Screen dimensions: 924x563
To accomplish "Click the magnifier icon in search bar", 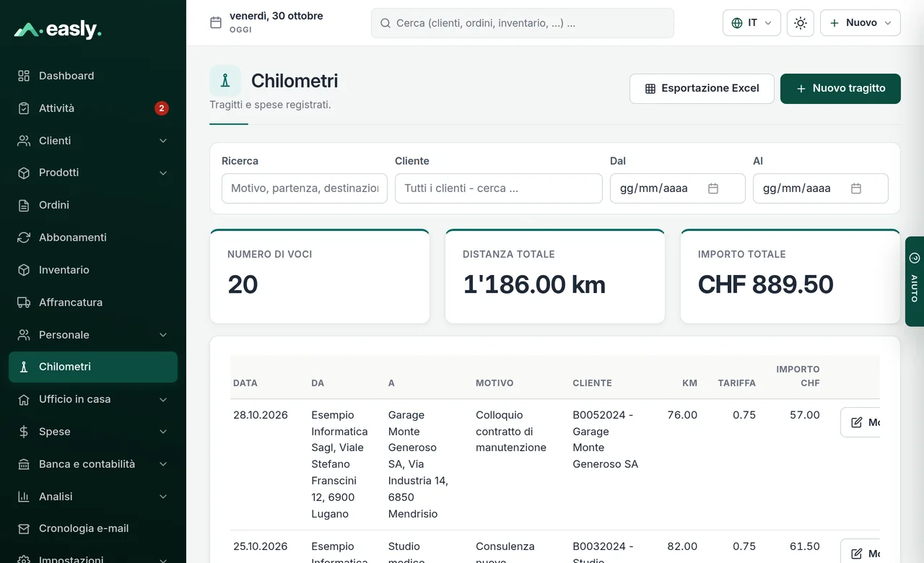I will point(385,23).
